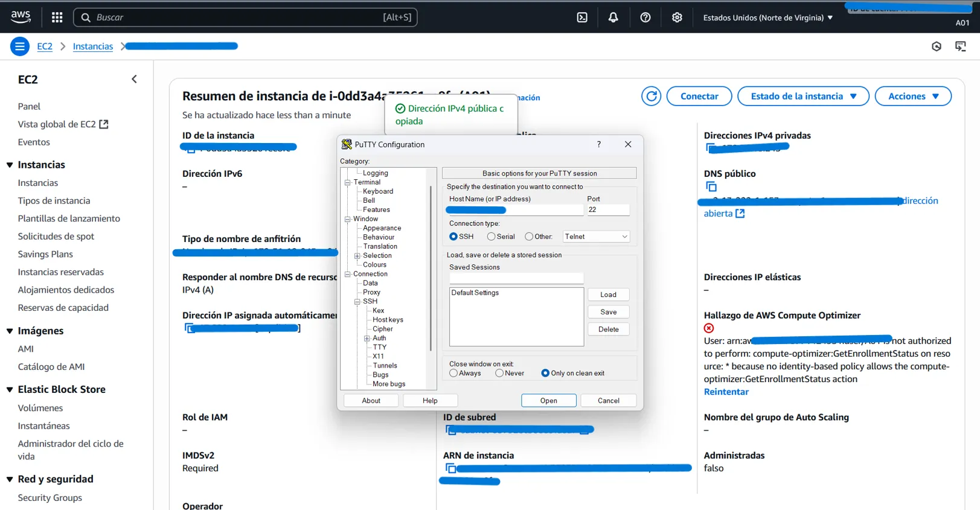Screen dimensions: 980x510
Task: Click the refresh instance summary icon
Action: pyautogui.click(x=651, y=97)
